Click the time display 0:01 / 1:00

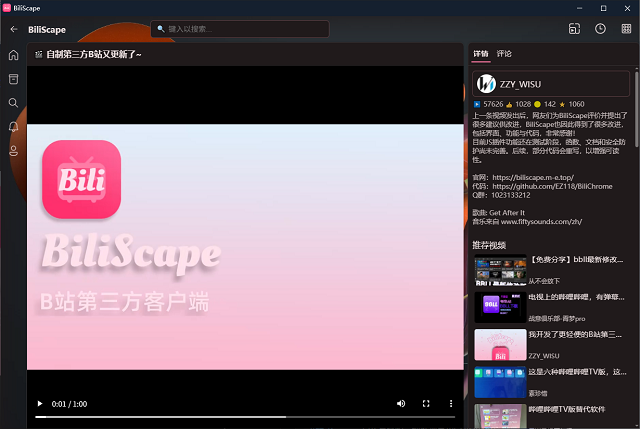[69, 404]
